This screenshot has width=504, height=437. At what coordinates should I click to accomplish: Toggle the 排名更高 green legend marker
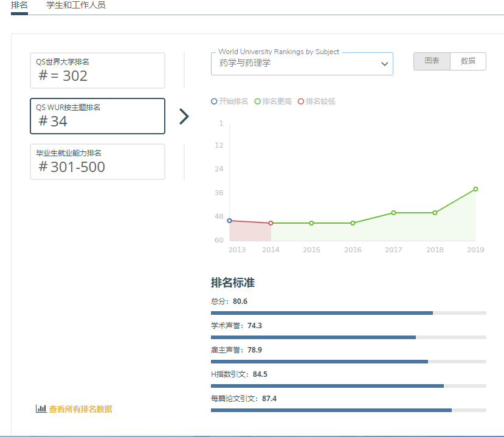pyautogui.click(x=258, y=102)
